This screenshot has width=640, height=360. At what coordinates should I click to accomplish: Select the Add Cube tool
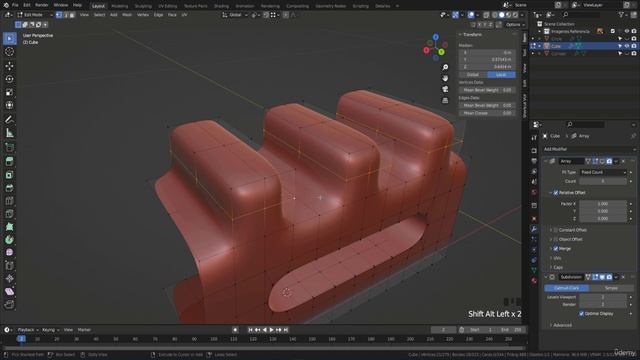pyautogui.click(x=9, y=147)
